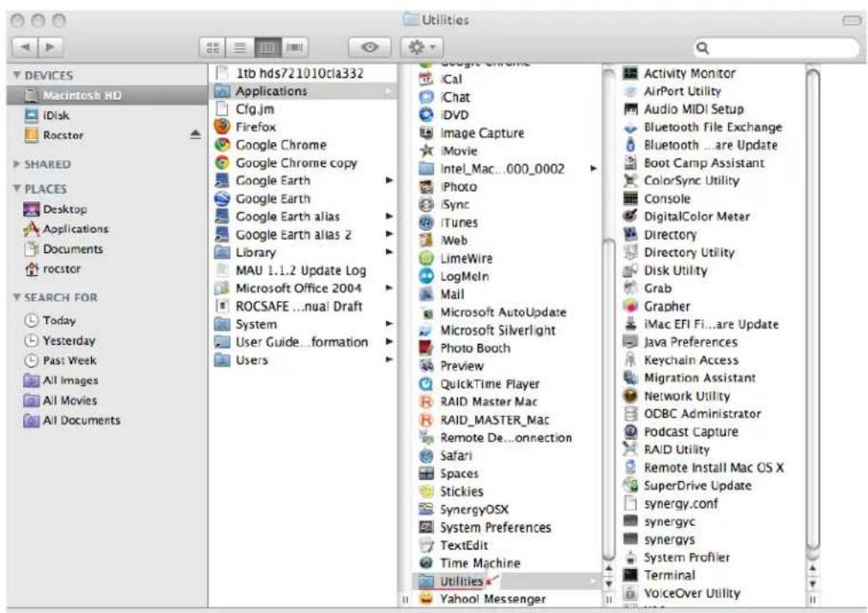The image size is (868, 613).
Task: Select the Console app icon
Action: click(x=630, y=199)
